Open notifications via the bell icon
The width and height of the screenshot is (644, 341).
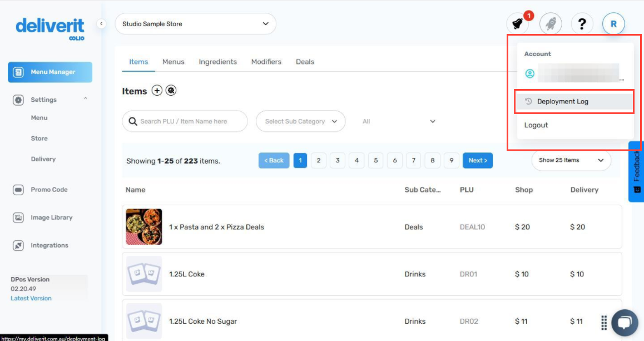point(516,23)
